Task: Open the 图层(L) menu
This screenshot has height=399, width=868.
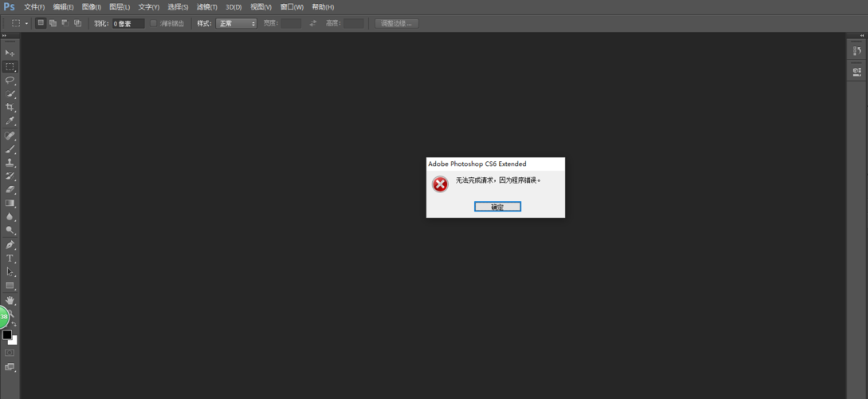Action: [x=120, y=7]
